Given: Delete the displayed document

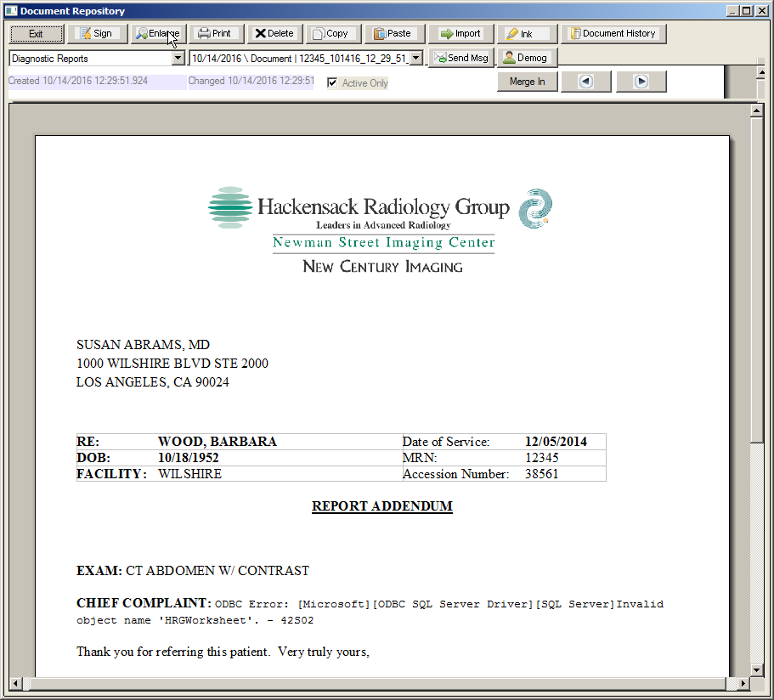Looking at the screenshot, I should [274, 34].
